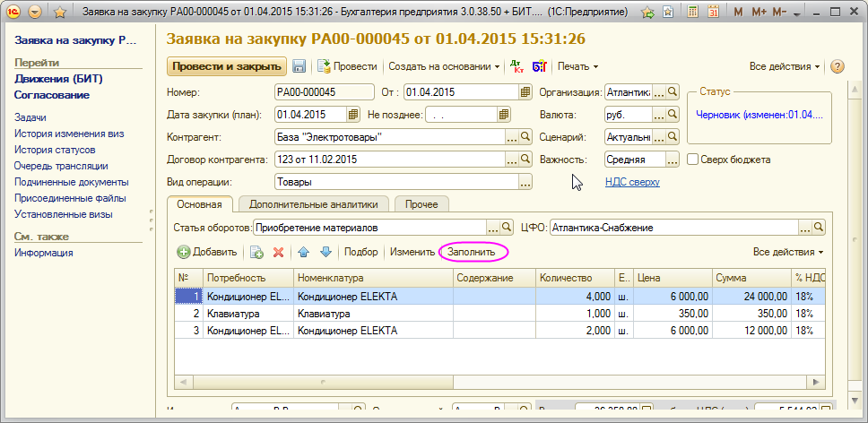The image size is (868, 423).
Task: Open the small dropdown arrow after M-
Action: (797, 13)
